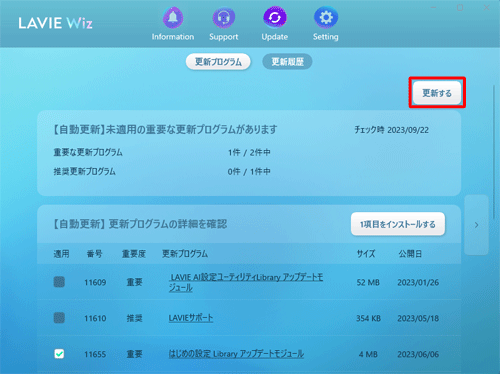Viewport: 500px width, 374px height.
Task: Click the LAVIE Wiz logo
Action: pyautogui.click(x=55, y=23)
